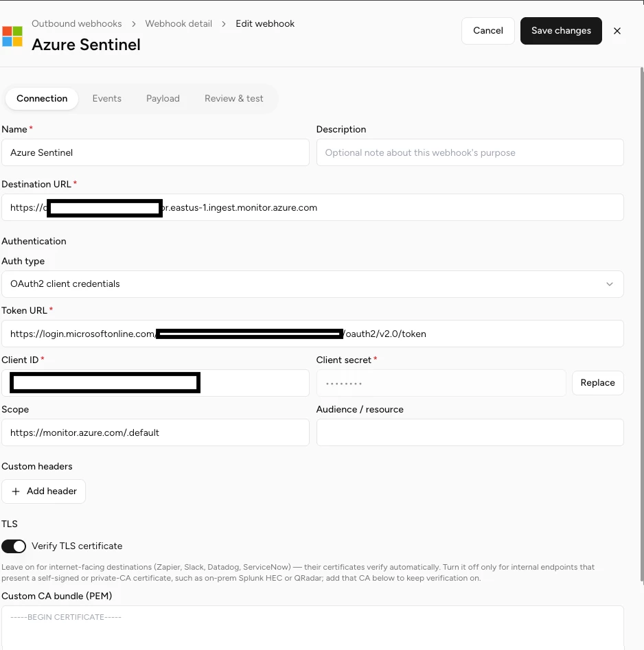Go to the Review & test tab

coord(234,98)
